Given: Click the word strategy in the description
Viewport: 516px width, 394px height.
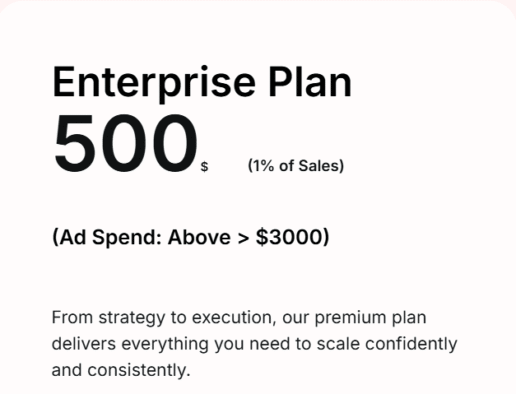Looking at the screenshot, I should coord(132,318).
